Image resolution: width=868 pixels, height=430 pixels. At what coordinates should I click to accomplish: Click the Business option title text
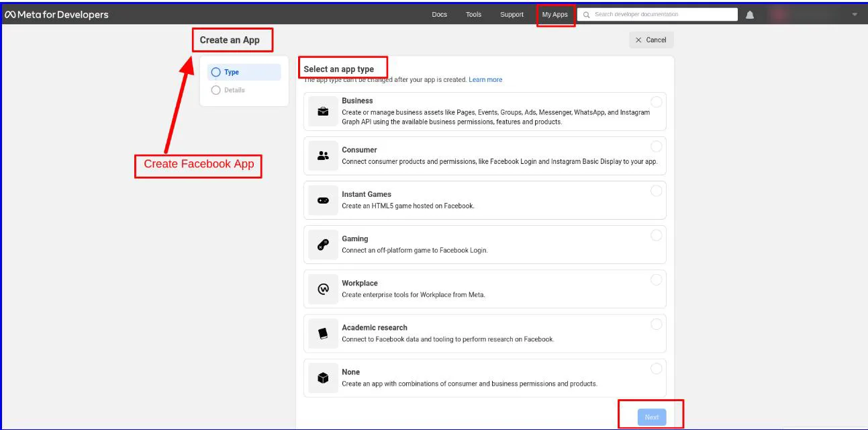357,101
